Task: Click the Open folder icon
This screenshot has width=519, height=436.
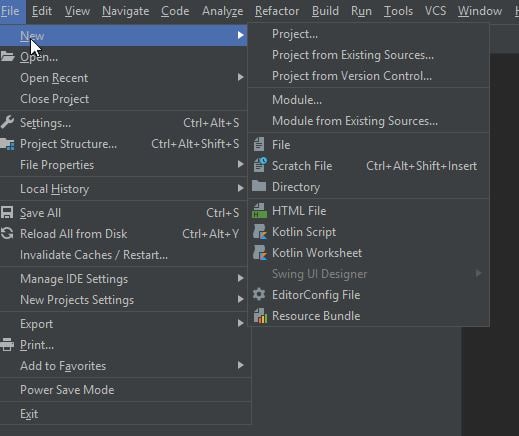Action: point(7,56)
